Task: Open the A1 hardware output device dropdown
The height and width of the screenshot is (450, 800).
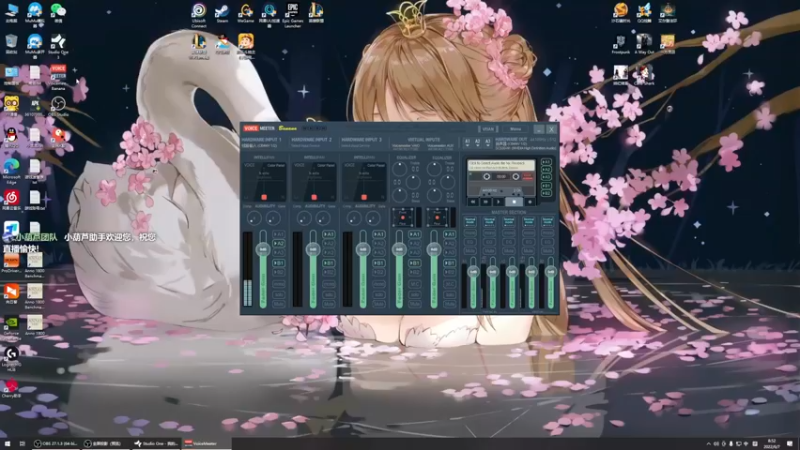Action: [467, 142]
